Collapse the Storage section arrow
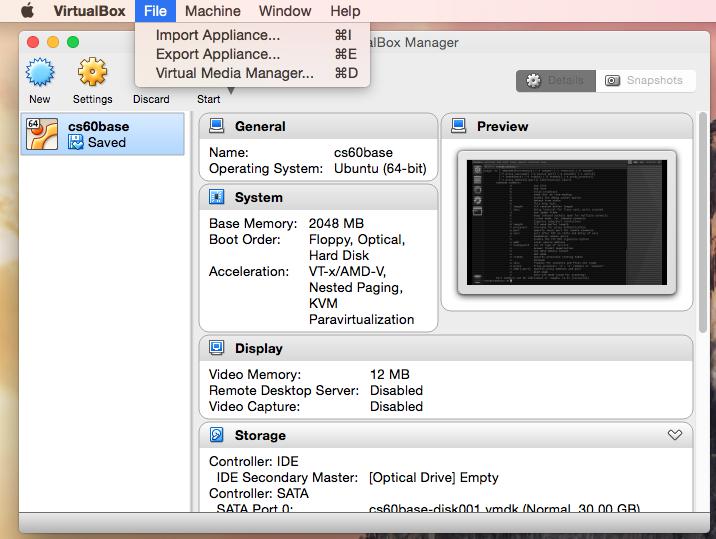Viewport: 716px width, 539px height. tap(674, 434)
